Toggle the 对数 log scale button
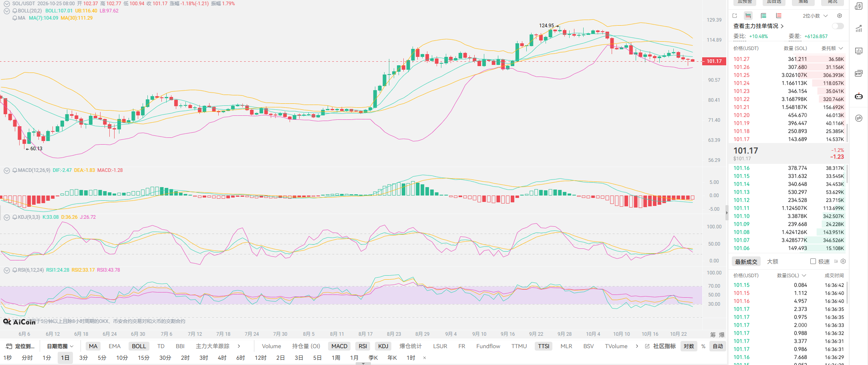This screenshot has width=868, height=365. pyautogui.click(x=689, y=346)
